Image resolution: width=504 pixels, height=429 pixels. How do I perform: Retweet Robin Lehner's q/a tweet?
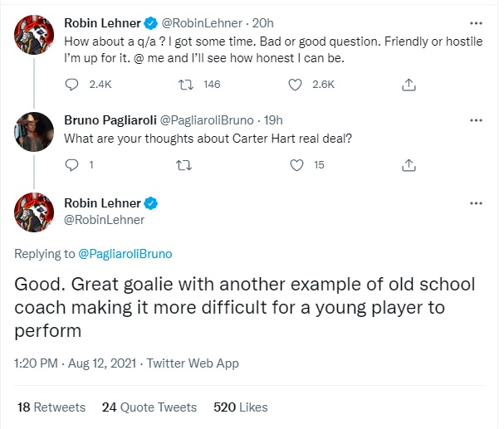point(186,84)
